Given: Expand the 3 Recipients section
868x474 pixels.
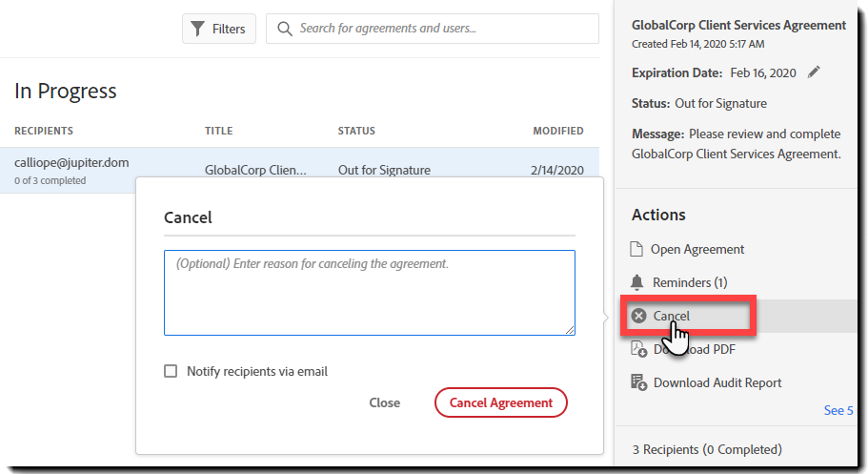Looking at the screenshot, I should 707,449.
